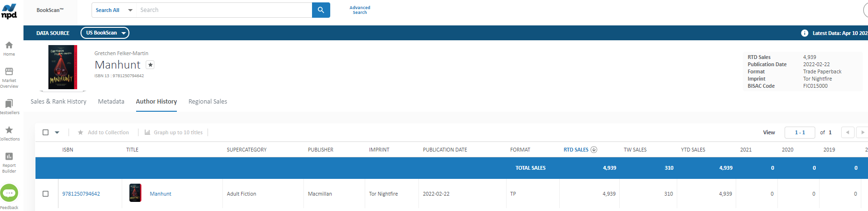Sort by PUBLICATION DATE column header
Viewport: 868px width, 211px height.
[445, 150]
